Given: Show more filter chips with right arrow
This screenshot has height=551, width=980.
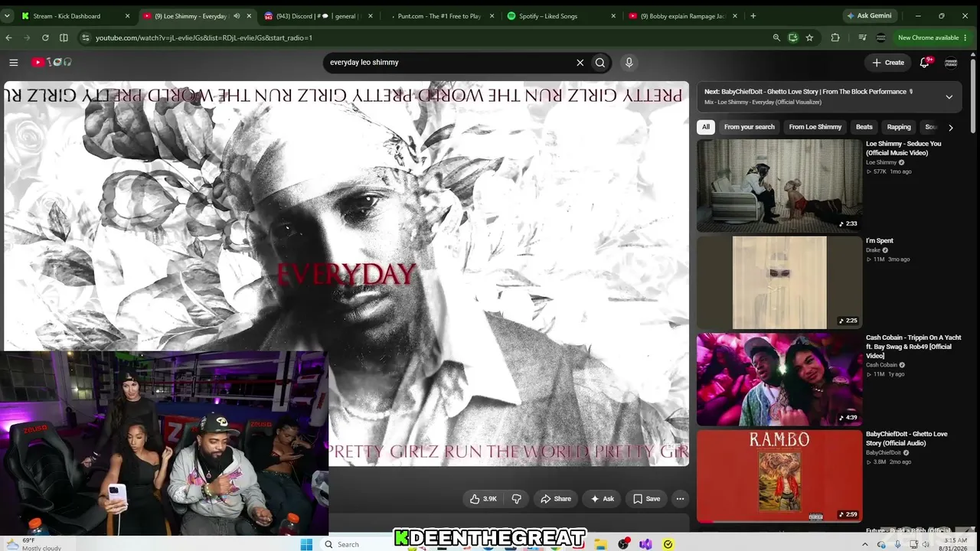Looking at the screenshot, I should 951,127.
